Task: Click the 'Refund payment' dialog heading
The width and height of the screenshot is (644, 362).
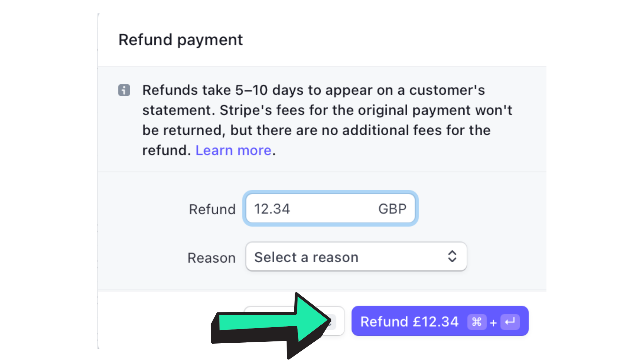Action: (x=181, y=40)
